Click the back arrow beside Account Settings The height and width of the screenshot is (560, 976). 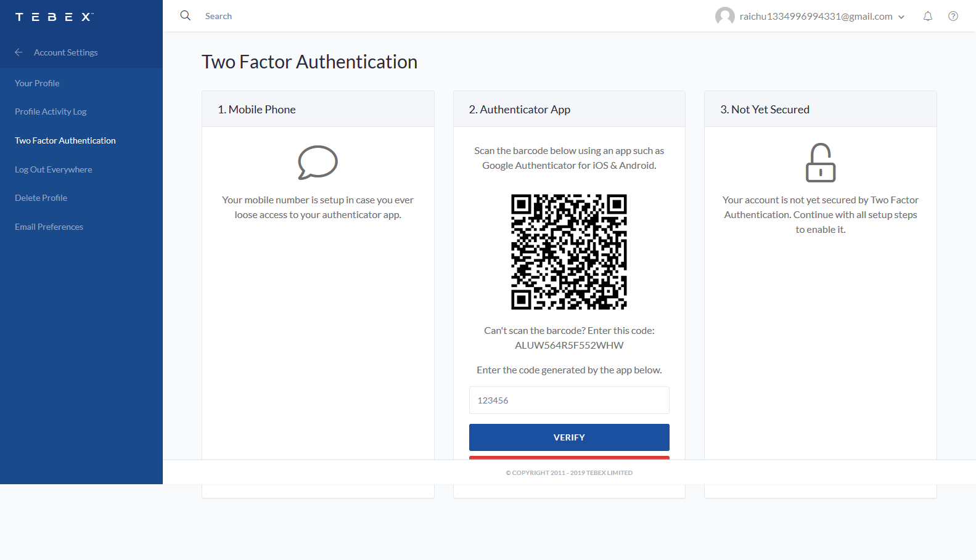(19, 52)
